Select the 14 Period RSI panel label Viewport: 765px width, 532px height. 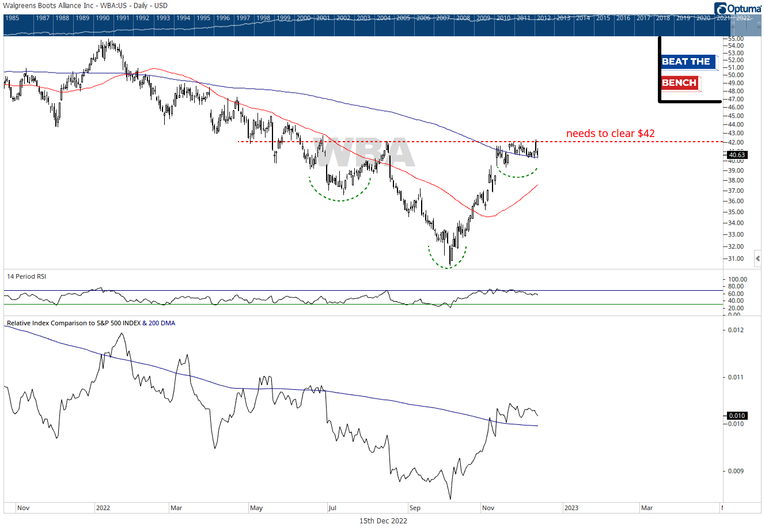point(26,276)
